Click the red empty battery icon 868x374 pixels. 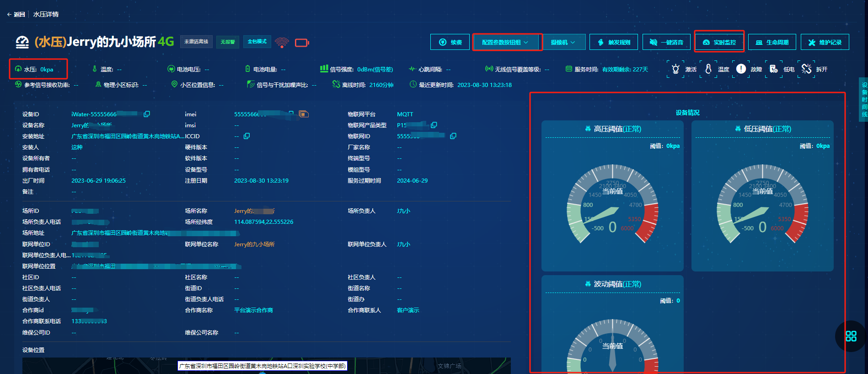302,43
